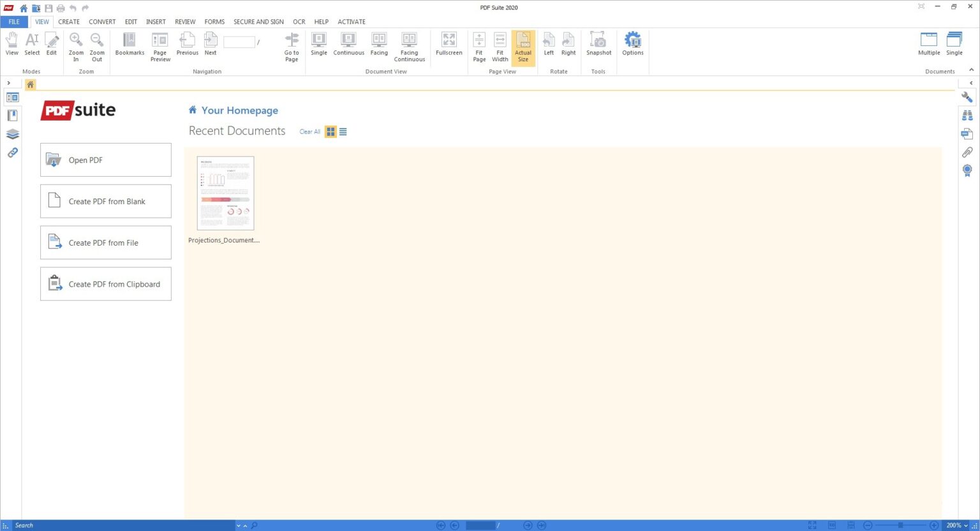
Task: Enable Fit Width page view
Action: pyautogui.click(x=500, y=43)
